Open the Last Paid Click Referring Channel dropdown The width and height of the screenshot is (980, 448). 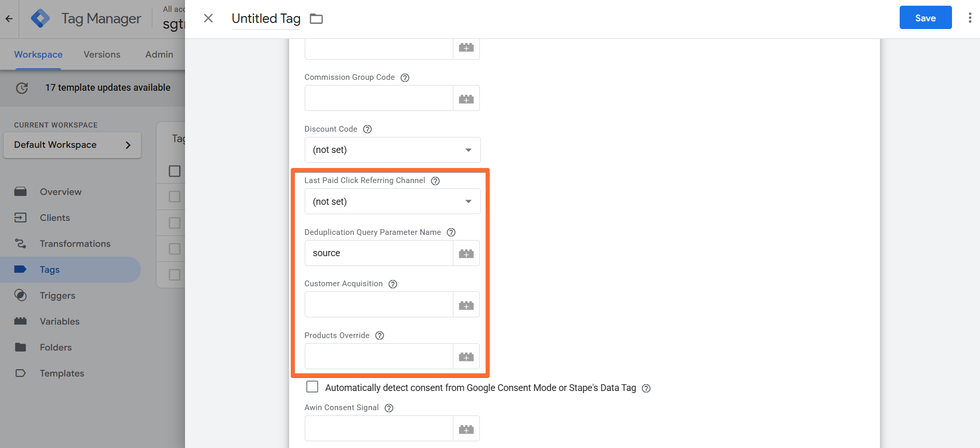pyautogui.click(x=392, y=201)
